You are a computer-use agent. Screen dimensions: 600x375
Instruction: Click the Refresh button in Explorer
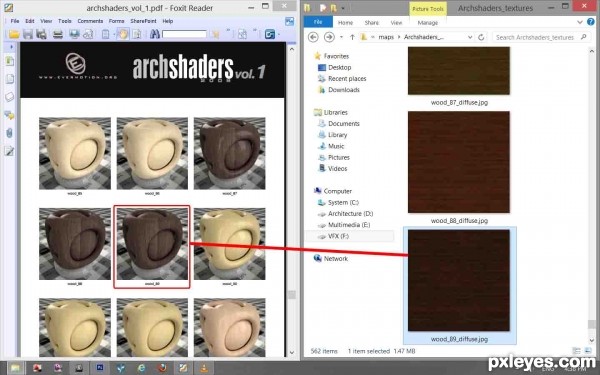pyautogui.click(x=481, y=37)
